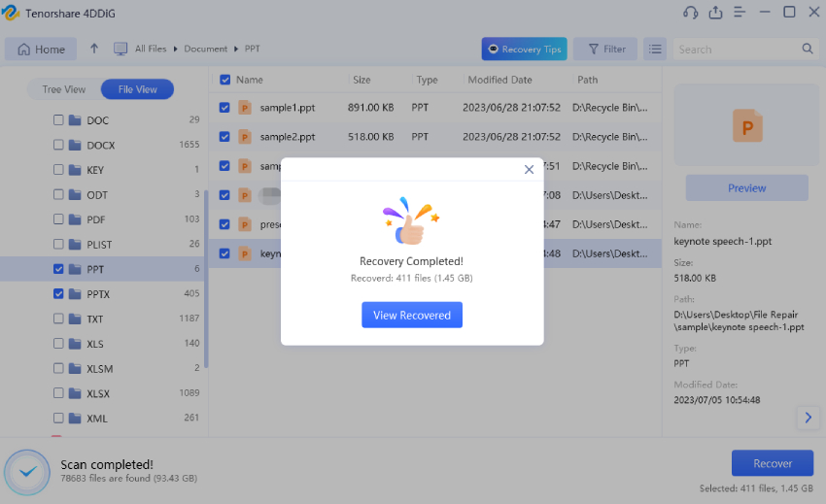Select the PPTX tree item
Image resolution: width=826 pixels, height=504 pixels.
pyautogui.click(x=98, y=294)
